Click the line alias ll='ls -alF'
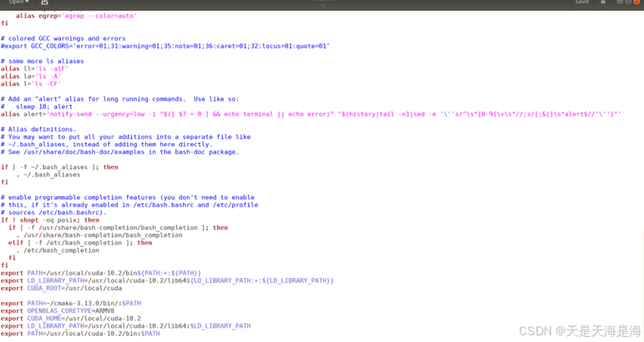The image size is (644, 342). click(34, 68)
